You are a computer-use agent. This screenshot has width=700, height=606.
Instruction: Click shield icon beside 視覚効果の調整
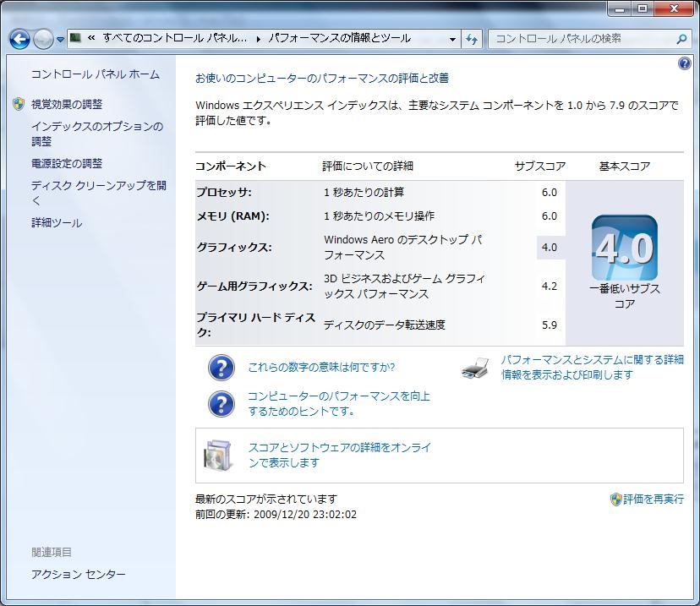tap(19, 105)
